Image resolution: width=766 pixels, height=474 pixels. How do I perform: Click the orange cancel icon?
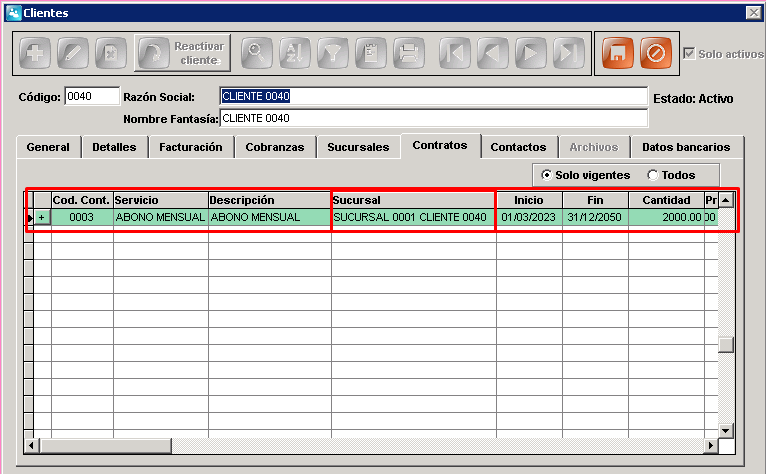pos(656,53)
